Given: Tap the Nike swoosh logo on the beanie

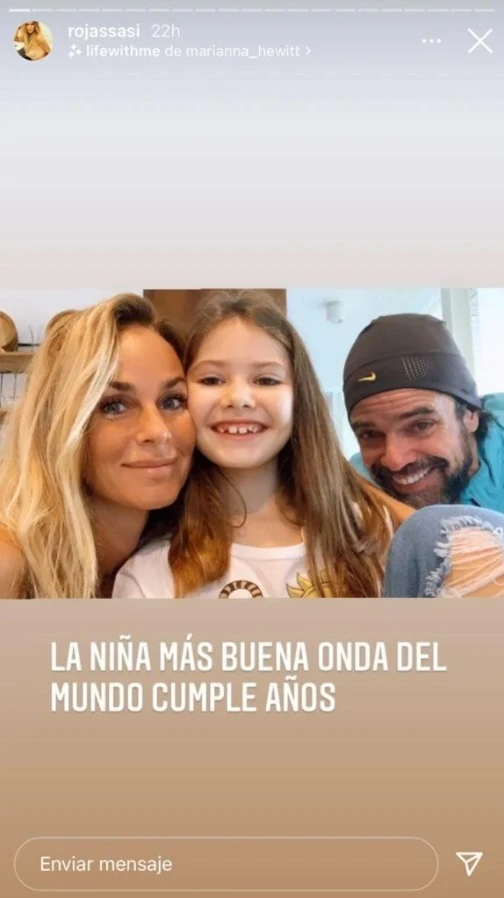Looking at the screenshot, I should [x=367, y=377].
